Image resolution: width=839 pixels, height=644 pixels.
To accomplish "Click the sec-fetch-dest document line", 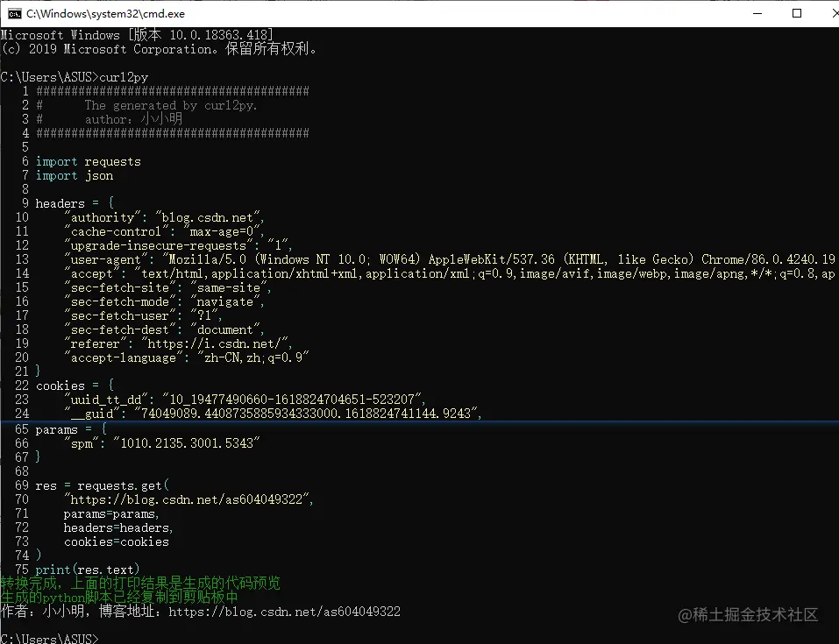I will tap(164, 329).
